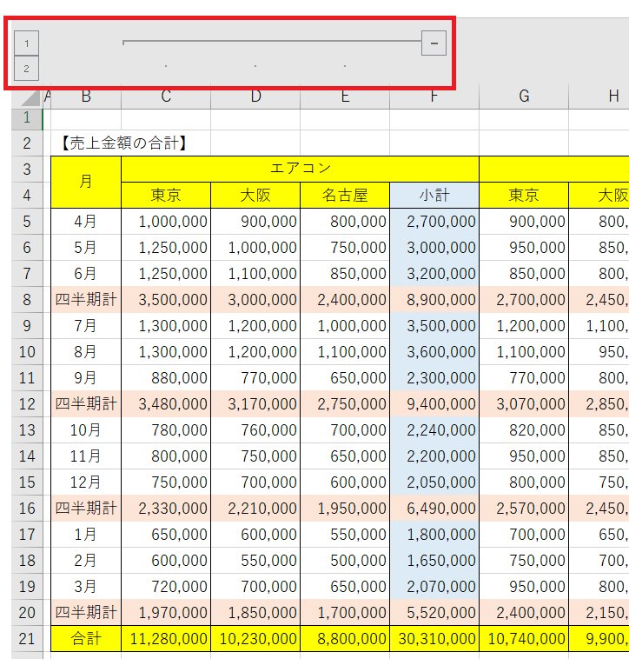Select cell with 5,520,000

434,612
